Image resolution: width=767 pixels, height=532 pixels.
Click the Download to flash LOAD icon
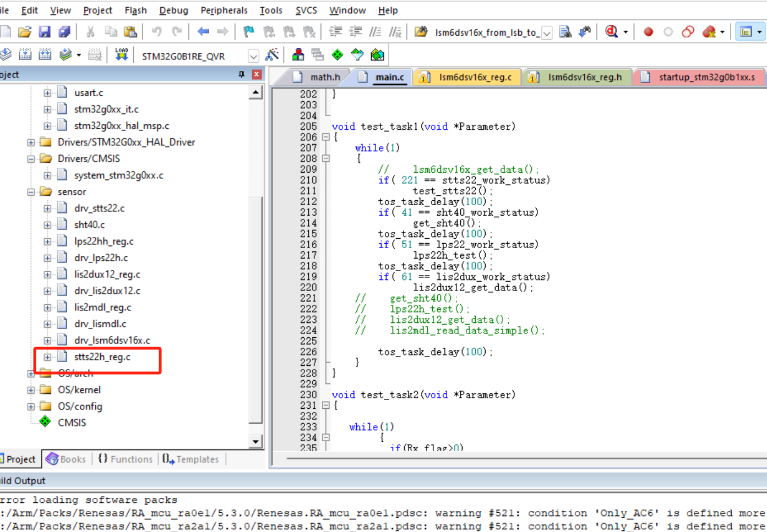coord(121,54)
